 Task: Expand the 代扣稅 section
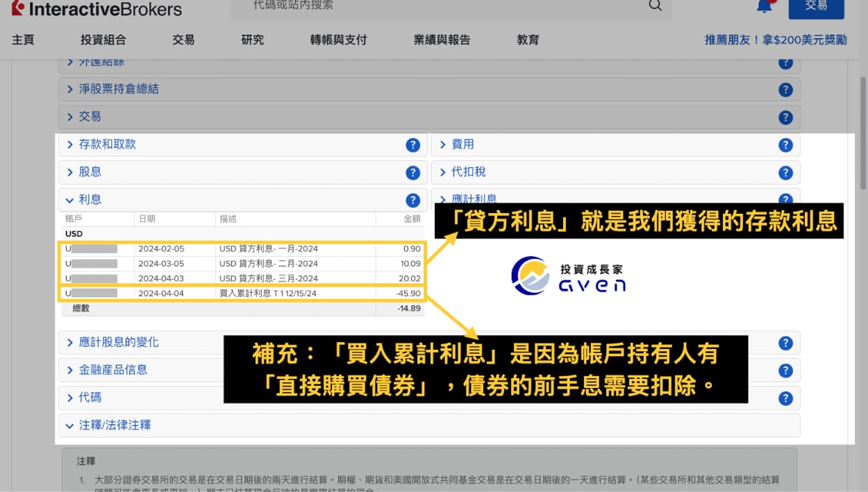pos(616,172)
